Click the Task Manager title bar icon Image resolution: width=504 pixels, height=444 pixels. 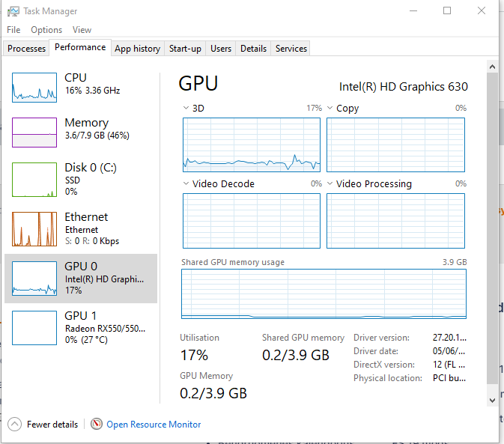point(13,11)
